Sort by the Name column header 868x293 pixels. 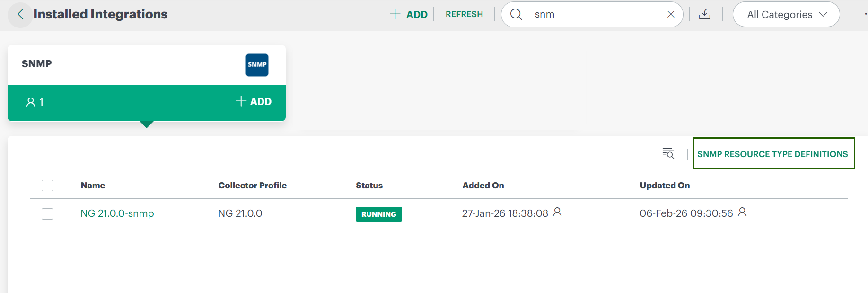[x=93, y=186]
